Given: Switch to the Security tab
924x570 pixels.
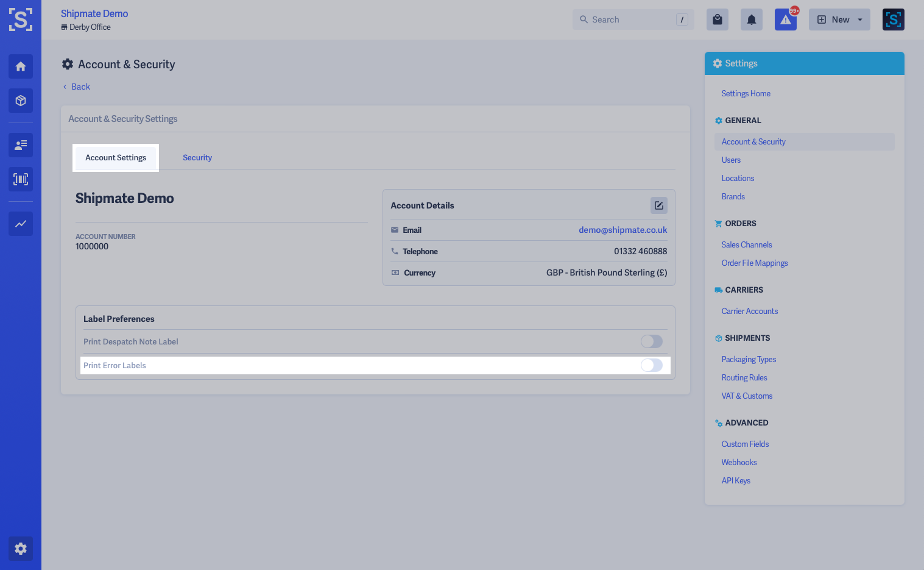Looking at the screenshot, I should click(x=197, y=158).
